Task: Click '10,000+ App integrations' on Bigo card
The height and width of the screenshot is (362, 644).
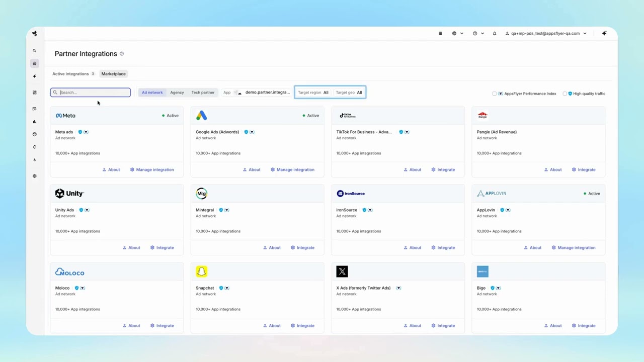Action: (x=499, y=309)
